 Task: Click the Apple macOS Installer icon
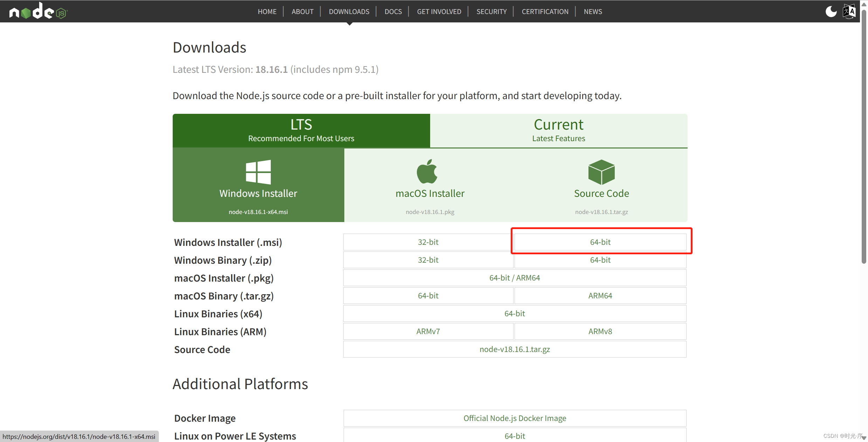click(427, 172)
